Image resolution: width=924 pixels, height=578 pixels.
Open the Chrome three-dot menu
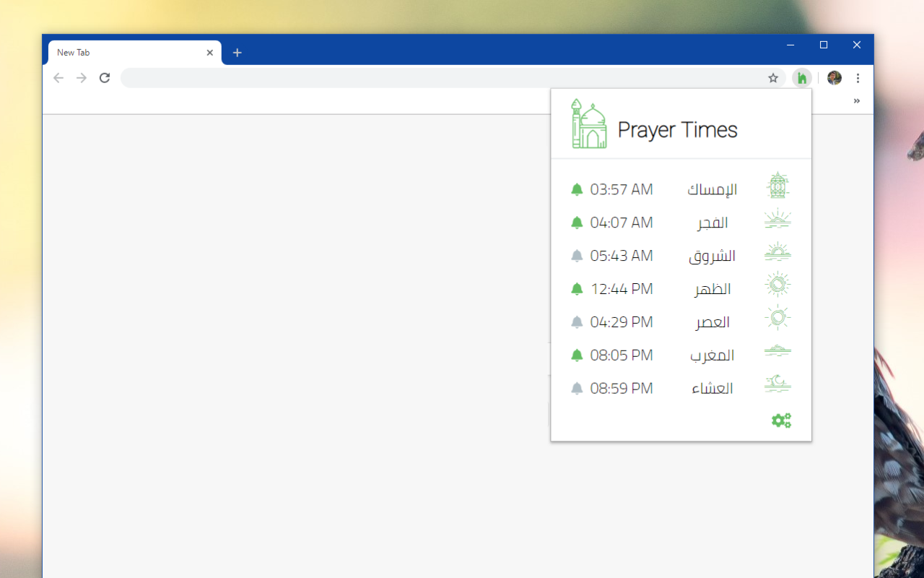click(858, 78)
